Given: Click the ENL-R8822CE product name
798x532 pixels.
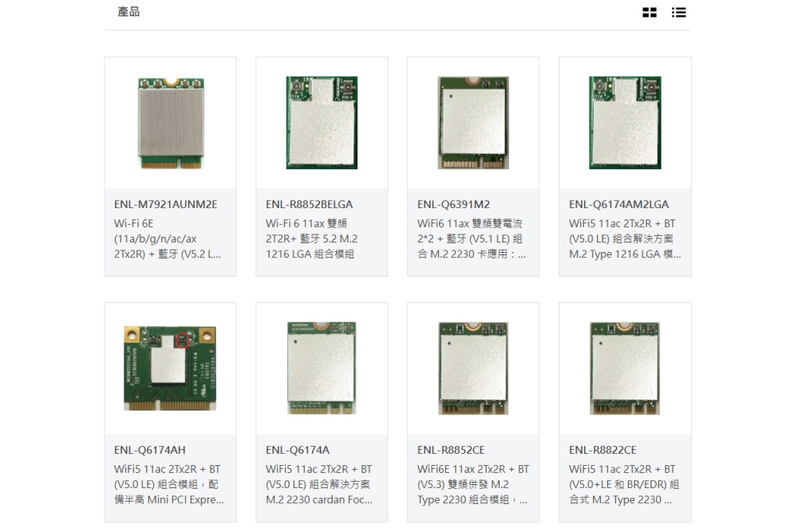Looking at the screenshot, I should [x=602, y=450].
